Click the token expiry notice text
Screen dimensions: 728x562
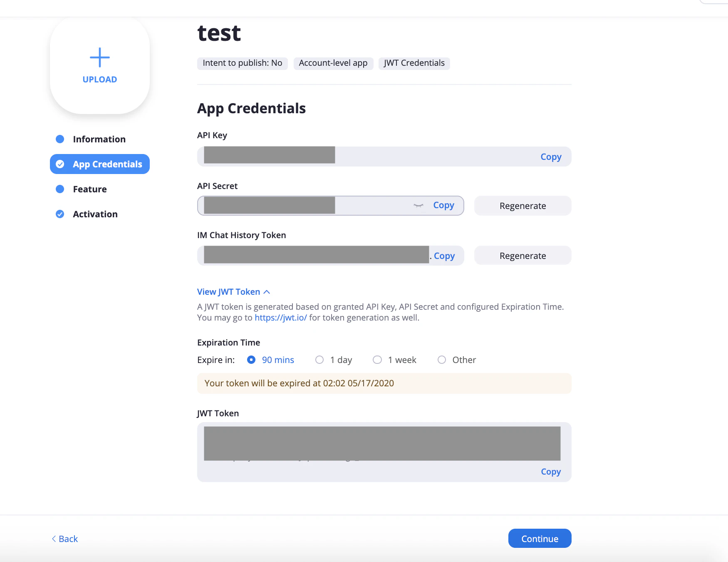299,383
